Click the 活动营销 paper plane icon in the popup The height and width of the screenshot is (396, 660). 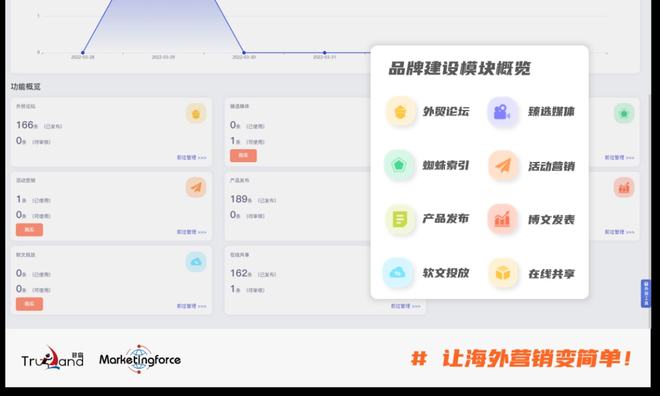pyautogui.click(x=503, y=165)
